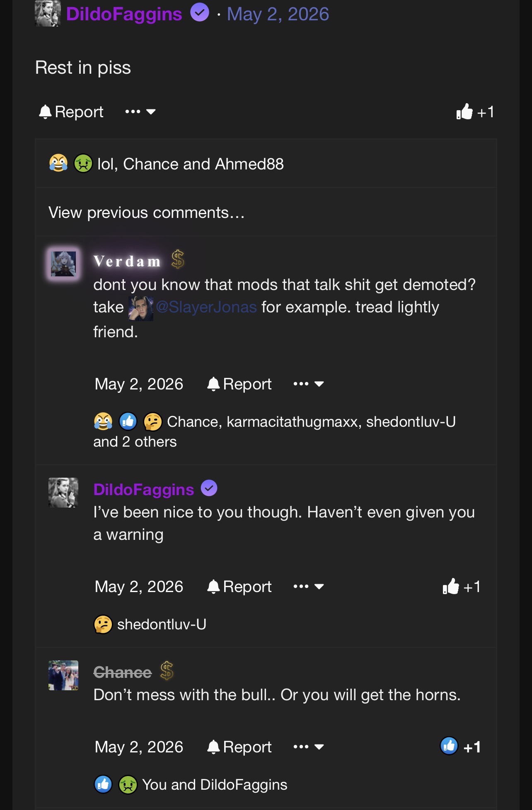Open Verdam's avatar thumbnail
The width and height of the screenshot is (532, 810).
[x=63, y=264]
